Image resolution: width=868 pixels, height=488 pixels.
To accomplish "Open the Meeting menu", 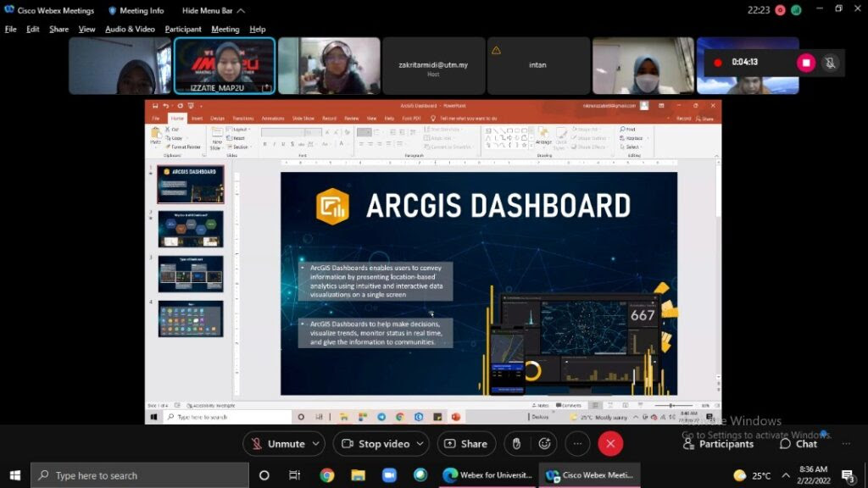I will coord(225,30).
